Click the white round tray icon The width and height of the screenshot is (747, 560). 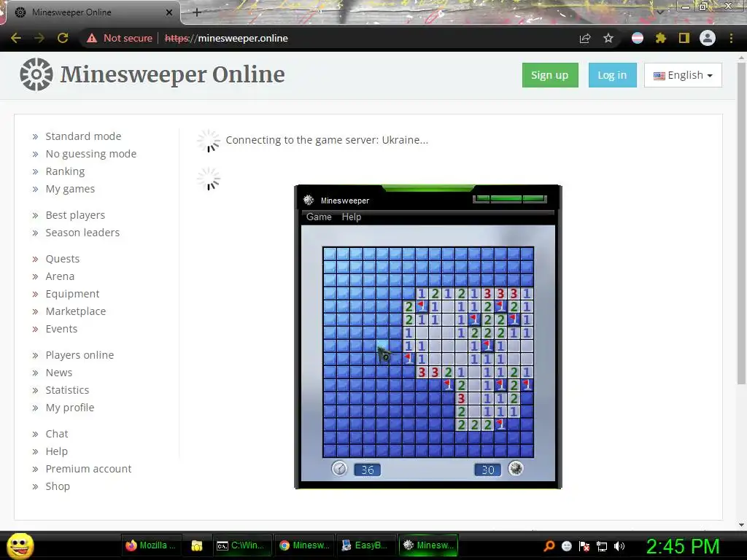coord(567,545)
